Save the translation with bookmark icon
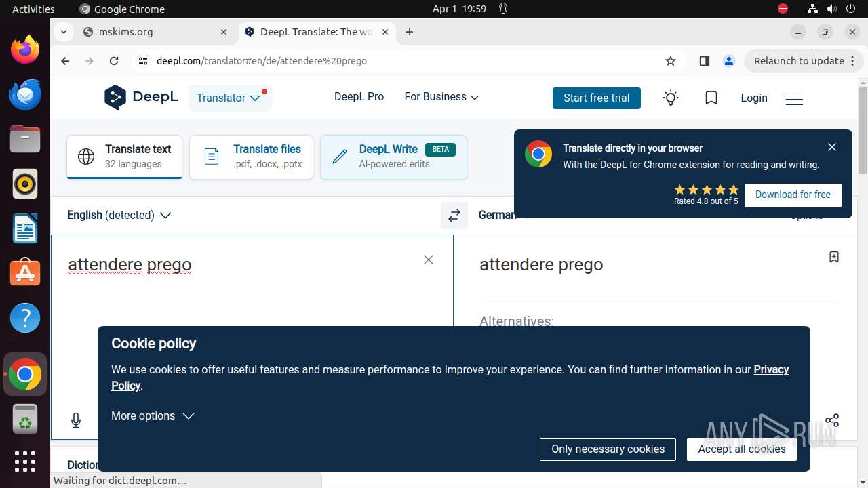868x488 pixels. (834, 257)
